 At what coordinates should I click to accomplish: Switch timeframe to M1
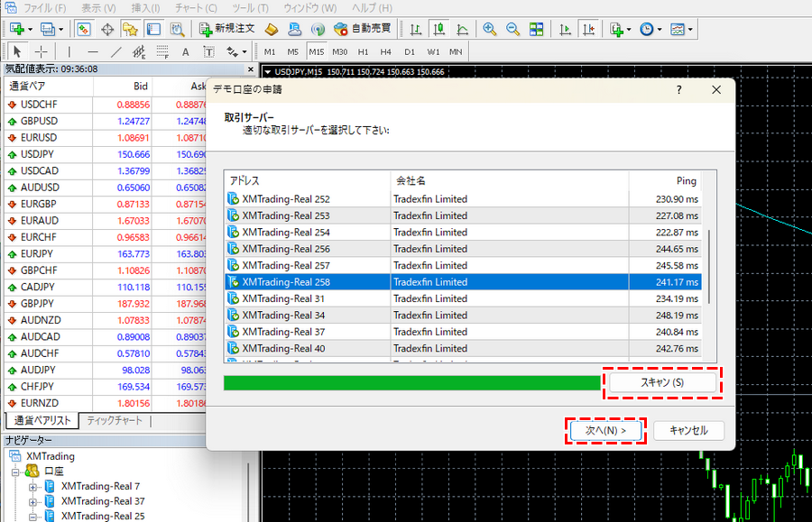point(270,51)
